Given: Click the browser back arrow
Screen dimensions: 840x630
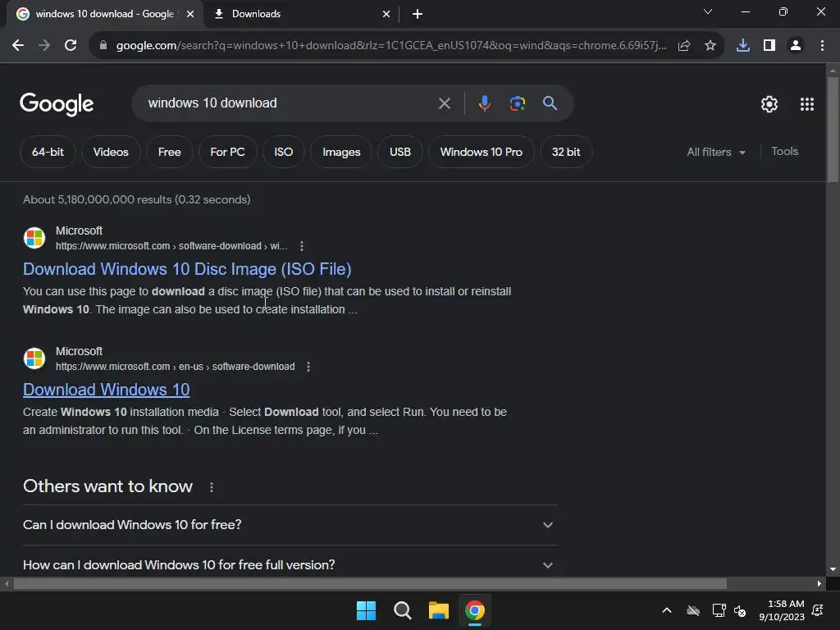Looking at the screenshot, I should pyautogui.click(x=18, y=46).
